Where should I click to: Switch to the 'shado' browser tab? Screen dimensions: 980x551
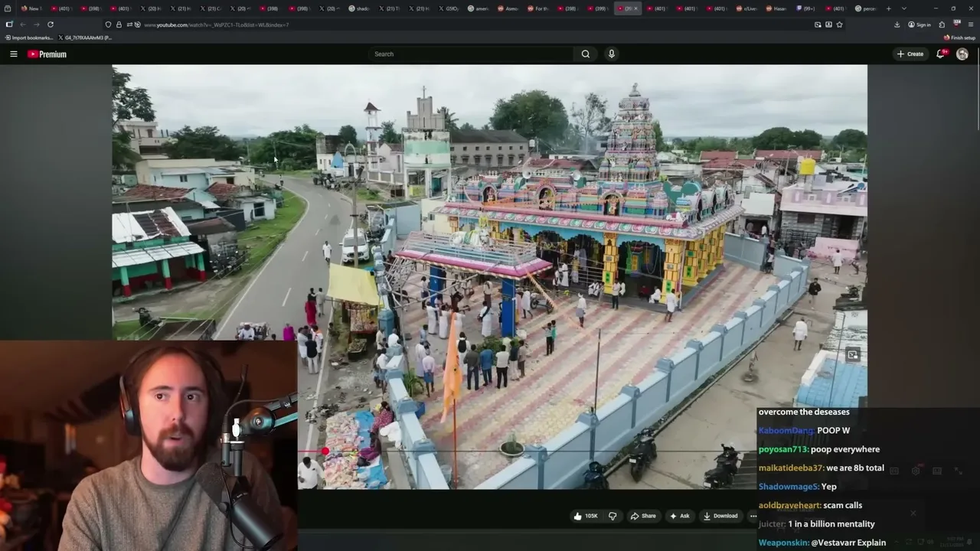[359, 8]
